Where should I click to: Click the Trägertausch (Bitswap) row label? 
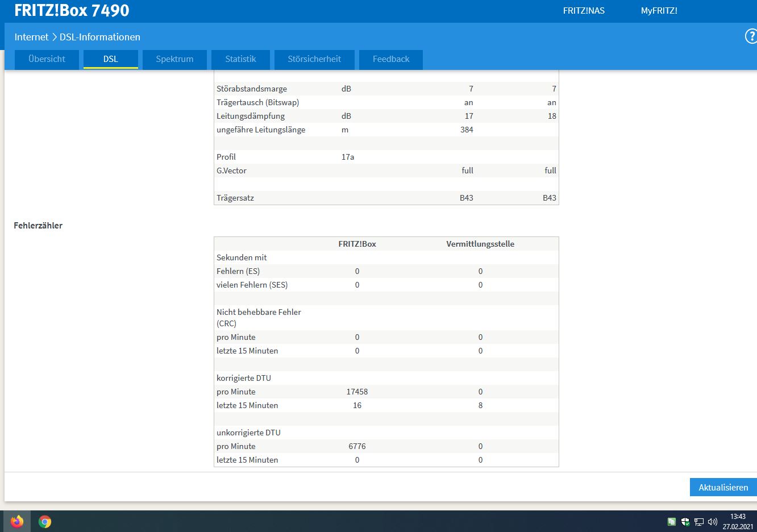click(x=257, y=102)
